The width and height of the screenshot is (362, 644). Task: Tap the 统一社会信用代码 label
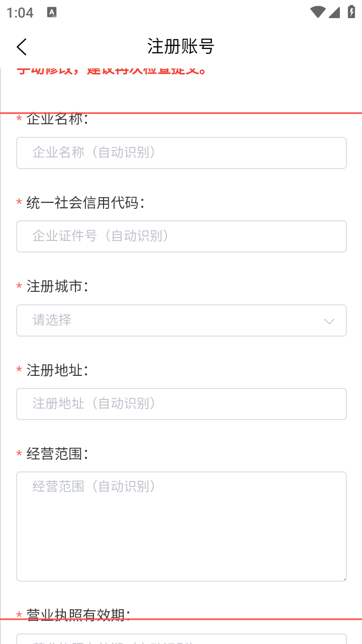coord(85,203)
